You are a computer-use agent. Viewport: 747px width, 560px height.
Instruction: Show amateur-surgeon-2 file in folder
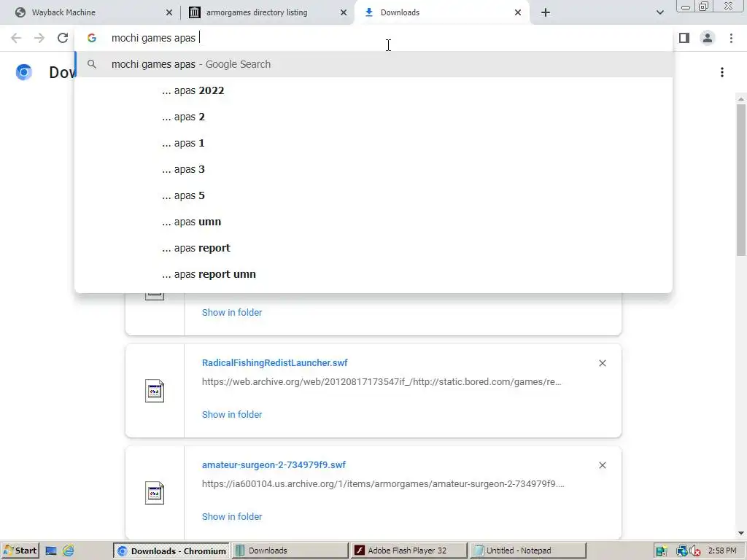[231, 517]
